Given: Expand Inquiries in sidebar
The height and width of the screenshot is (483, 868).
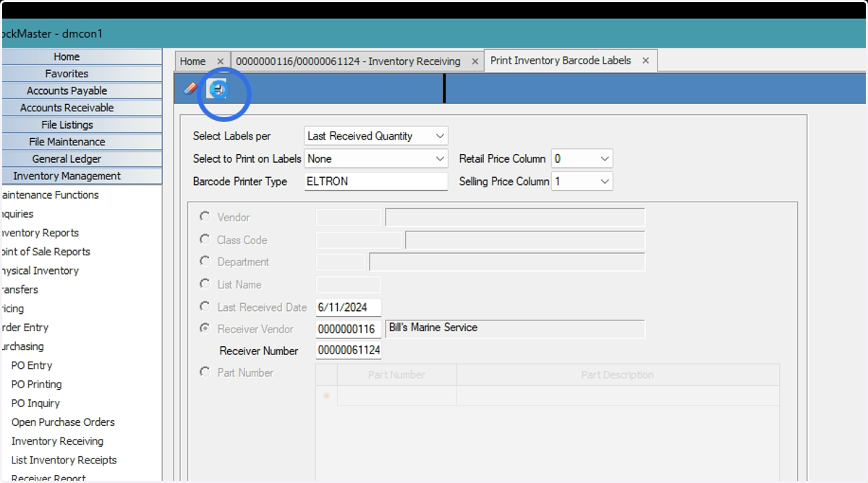Looking at the screenshot, I should pos(17,214).
